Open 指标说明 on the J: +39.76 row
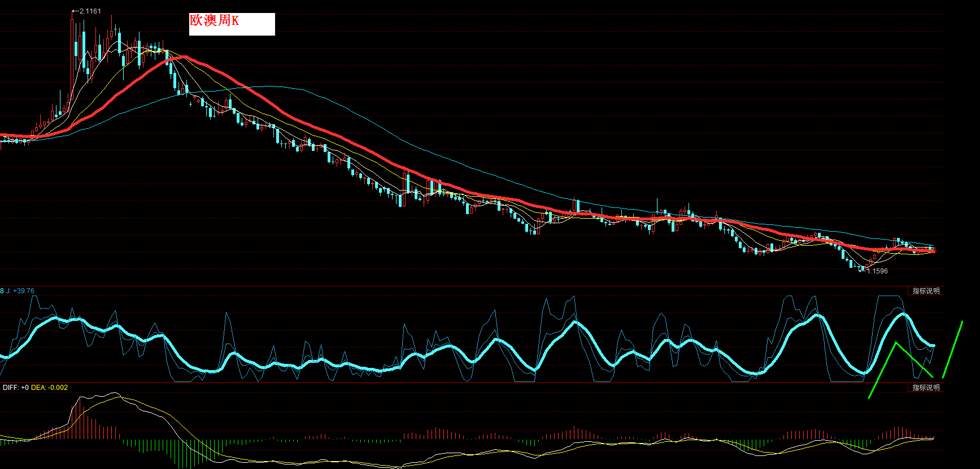Image resolution: width=980 pixels, height=469 pixels. [x=926, y=291]
